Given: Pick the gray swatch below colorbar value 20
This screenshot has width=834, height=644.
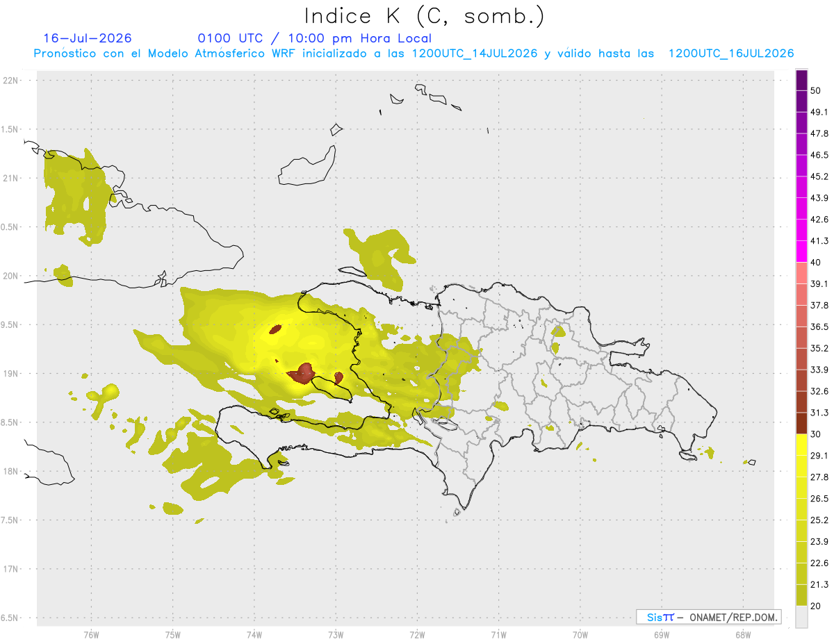Looking at the screenshot, I should 801,617.
